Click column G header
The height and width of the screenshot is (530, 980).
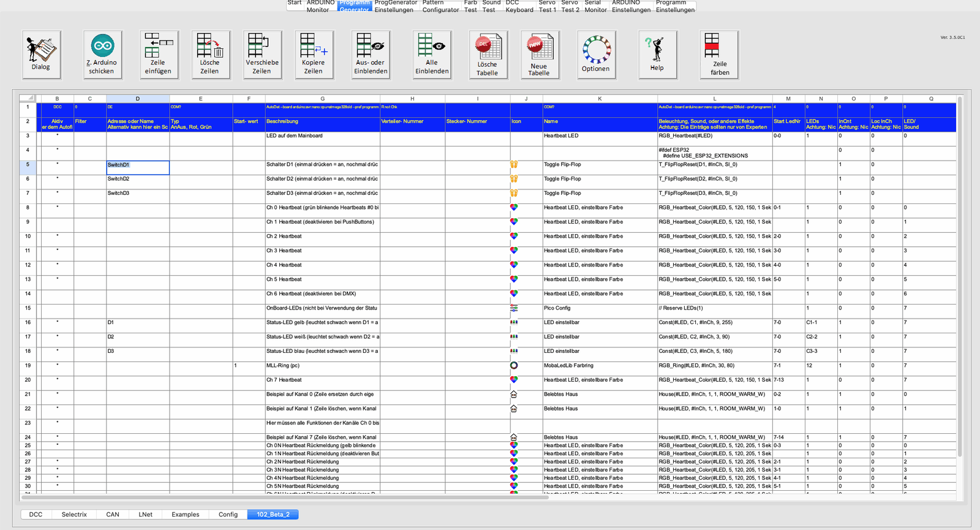pyautogui.click(x=323, y=99)
